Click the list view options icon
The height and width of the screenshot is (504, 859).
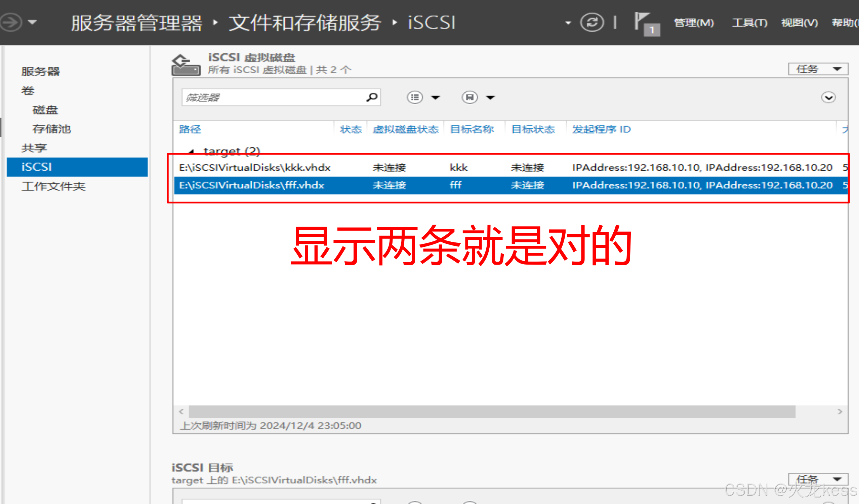click(x=414, y=97)
